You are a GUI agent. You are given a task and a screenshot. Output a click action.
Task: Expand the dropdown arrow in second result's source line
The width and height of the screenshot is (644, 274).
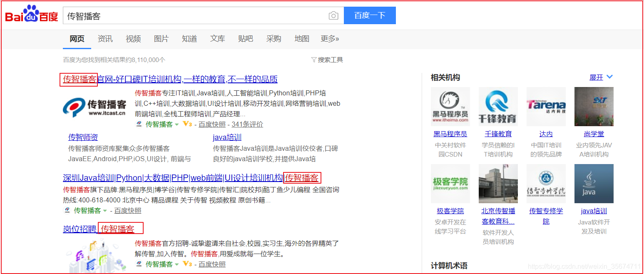point(105,211)
